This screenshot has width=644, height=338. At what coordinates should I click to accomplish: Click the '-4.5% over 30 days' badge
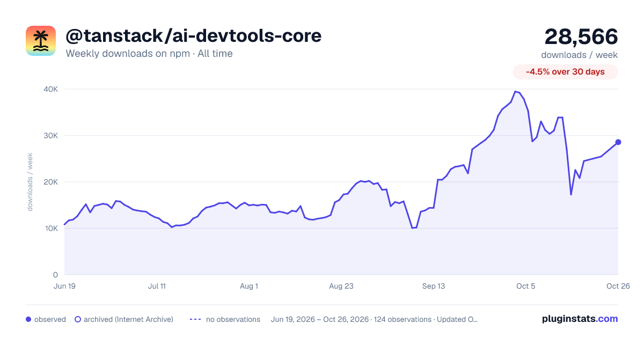click(565, 72)
